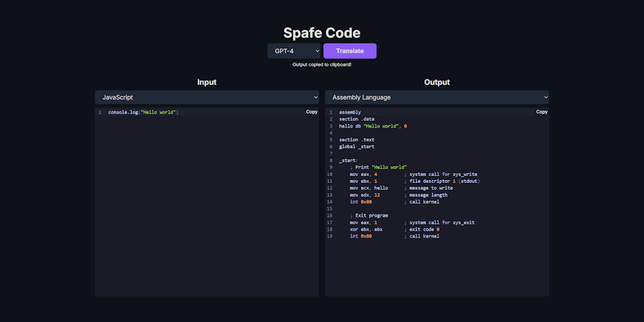Click the "xor ebx, ebx" instruction line
This screenshot has width=644, height=322.
tap(366, 230)
